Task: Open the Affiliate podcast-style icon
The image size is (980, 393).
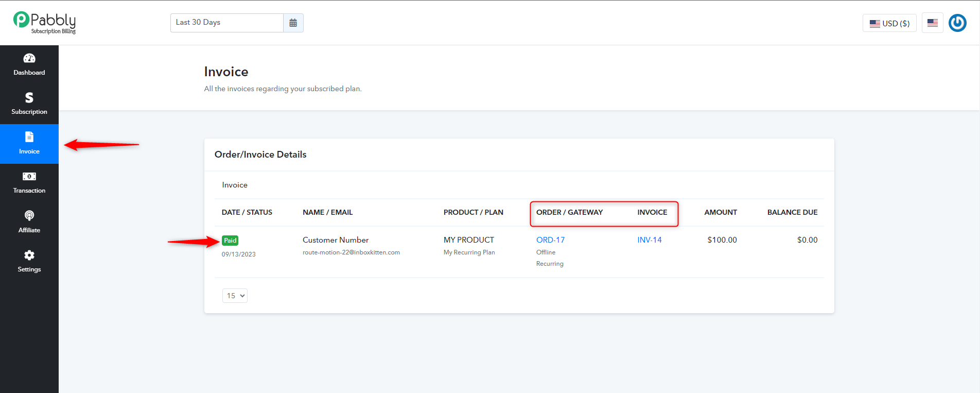Action: (x=29, y=215)
